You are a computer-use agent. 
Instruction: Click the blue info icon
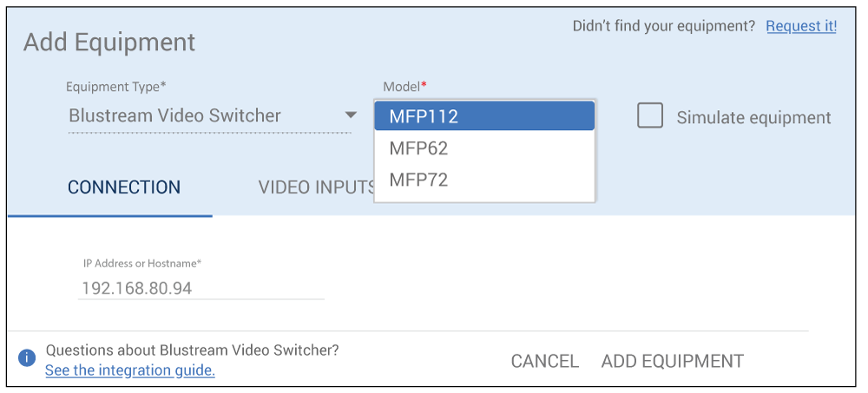[x=27, y=357]
